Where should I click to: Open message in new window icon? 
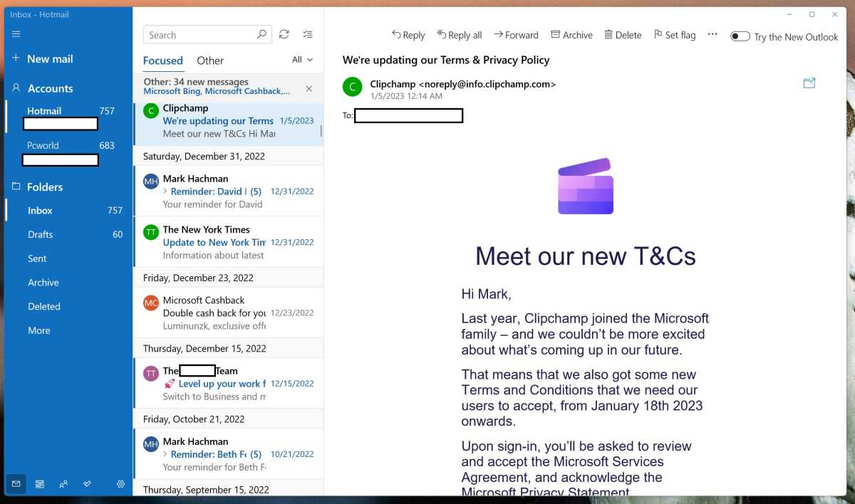point(809,84)
